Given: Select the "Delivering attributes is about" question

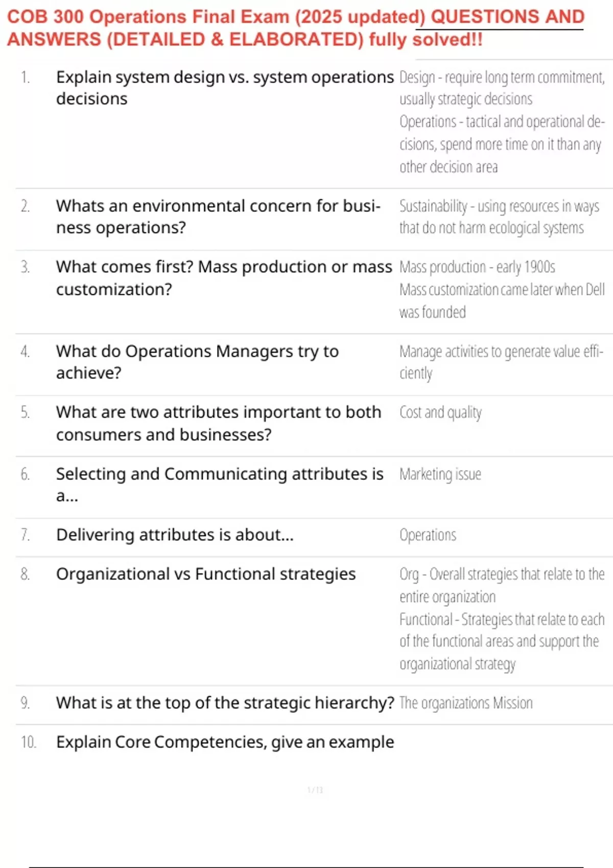Looking at the screenshot, I should (175, 535).
